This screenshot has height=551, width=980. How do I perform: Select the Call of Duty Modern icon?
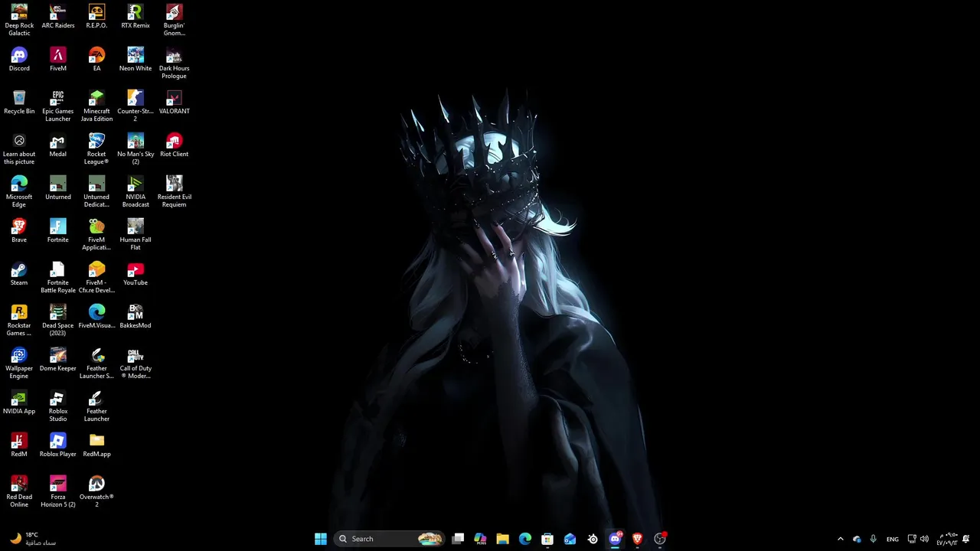[136, 363]
